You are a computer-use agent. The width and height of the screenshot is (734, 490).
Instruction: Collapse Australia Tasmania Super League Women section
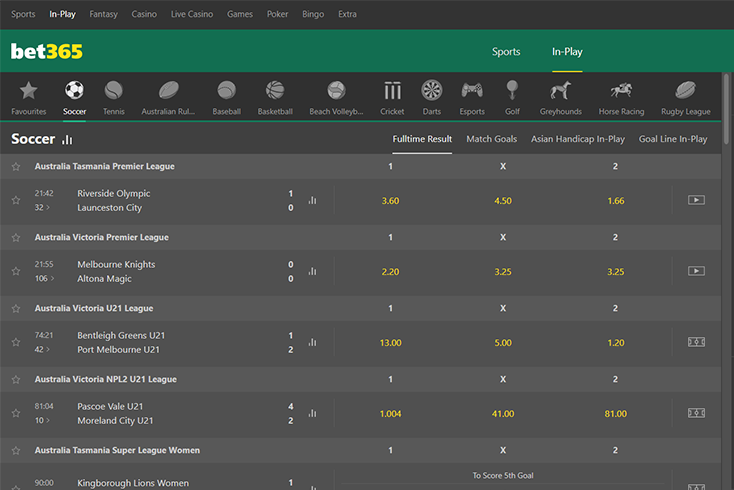[117, 450]
